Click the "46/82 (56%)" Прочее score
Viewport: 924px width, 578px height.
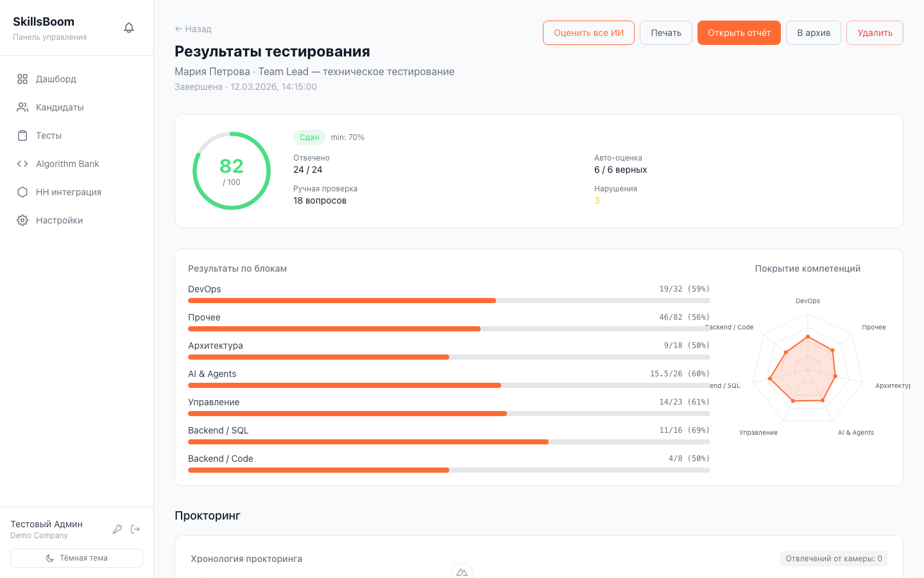click(685, 317)
